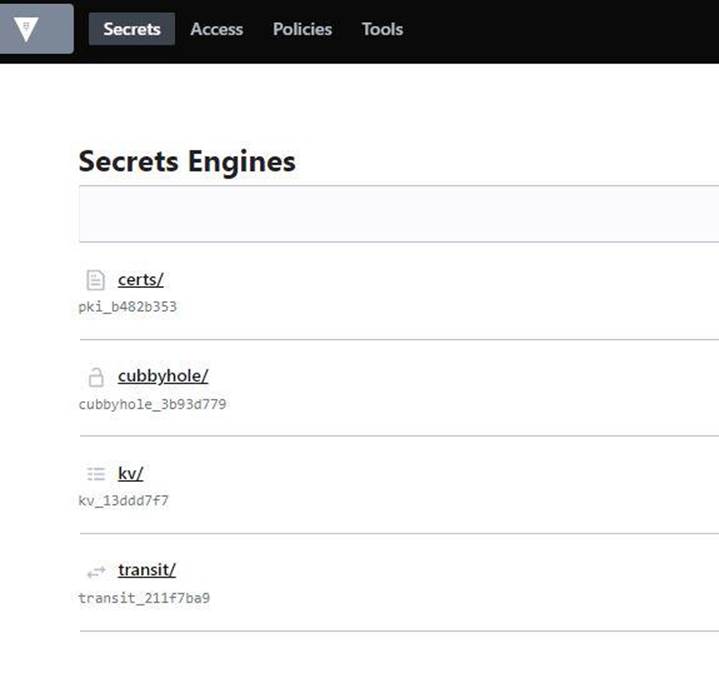Click the certs engine document icon

click(96, 280)
